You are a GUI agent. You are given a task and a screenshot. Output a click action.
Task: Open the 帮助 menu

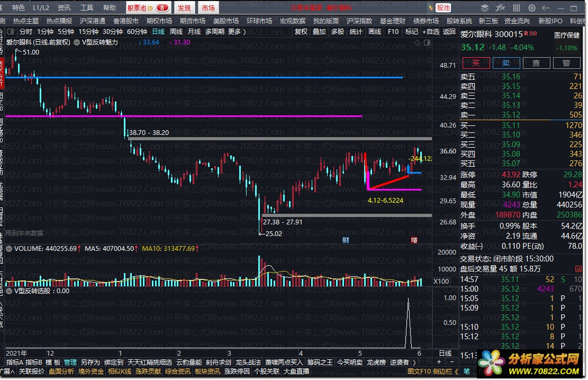pos(110,7)
